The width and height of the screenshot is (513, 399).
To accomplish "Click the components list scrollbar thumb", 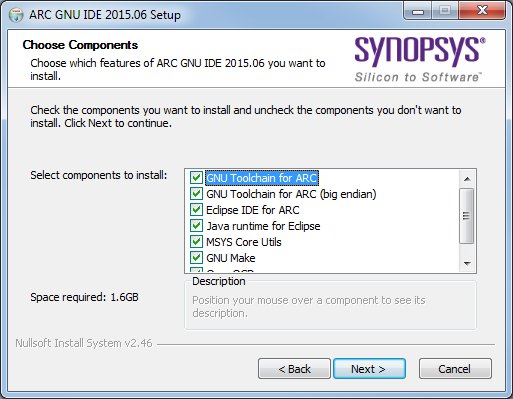I will (x=467, y=216).
